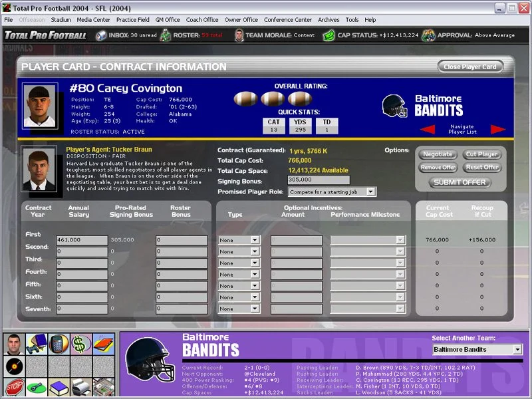Open the Conference Center menu
This screenshot has height=399, width=532.
(x=287, y=19)
